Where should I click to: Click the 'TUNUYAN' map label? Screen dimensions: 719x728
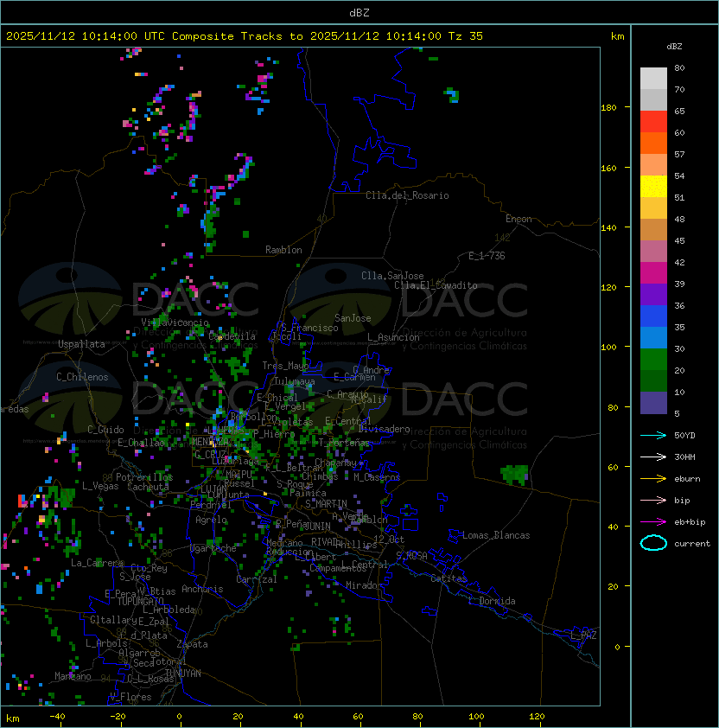183,674
